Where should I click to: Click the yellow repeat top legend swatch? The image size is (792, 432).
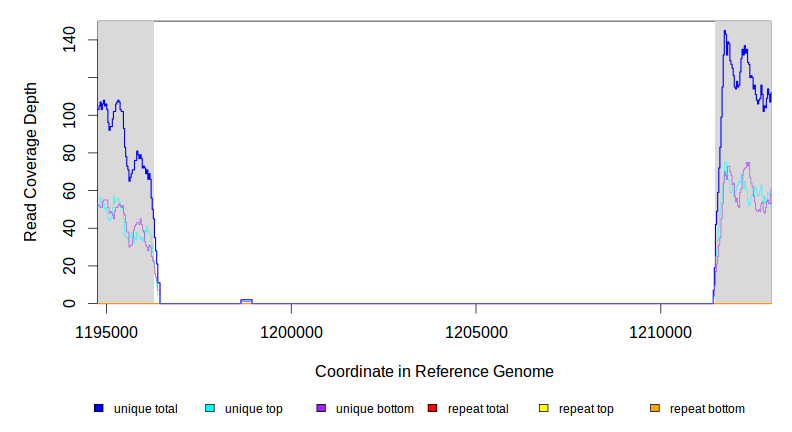point(544,408)
